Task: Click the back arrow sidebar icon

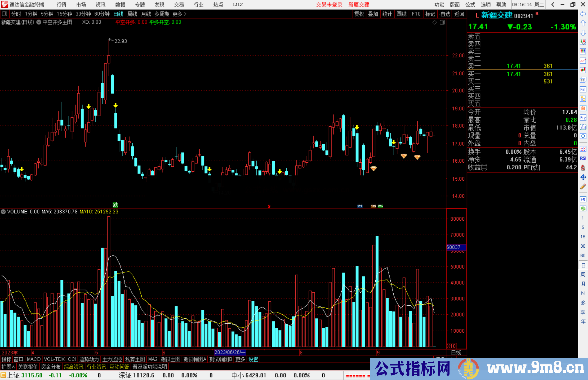Action: tap(583, 14)
